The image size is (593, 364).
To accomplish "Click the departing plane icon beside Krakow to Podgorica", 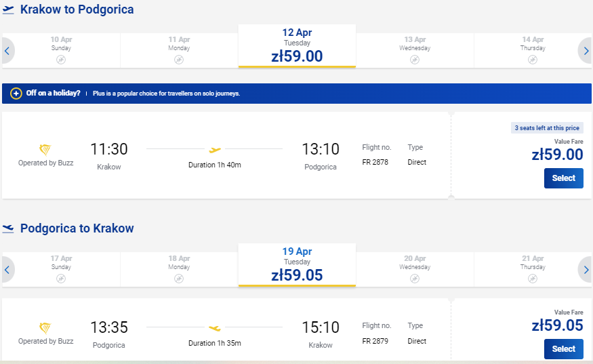I will pos(8,9).
